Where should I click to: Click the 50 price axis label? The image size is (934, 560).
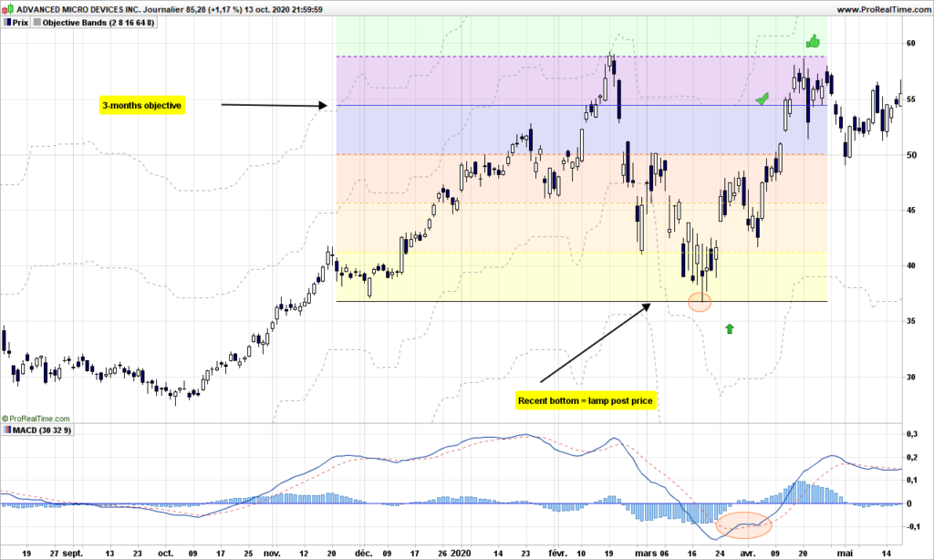pyautogui.click(x=911, y=155)
